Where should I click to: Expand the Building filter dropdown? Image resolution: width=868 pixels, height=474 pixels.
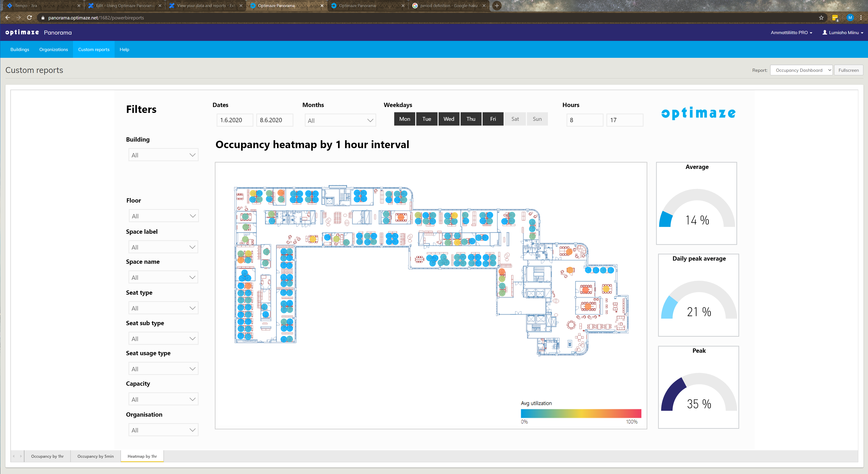(x=163, y=155)
